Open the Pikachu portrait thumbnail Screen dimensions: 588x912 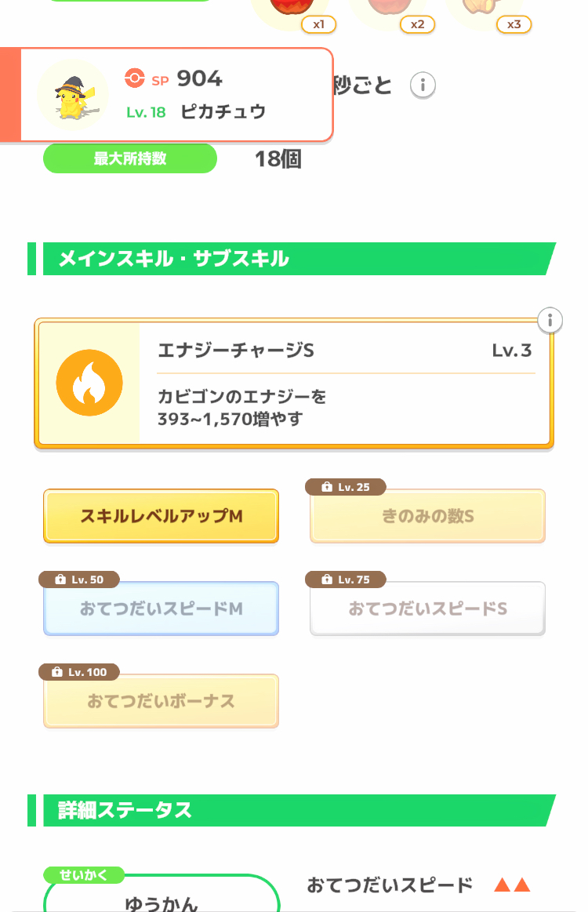coord(73,94)
